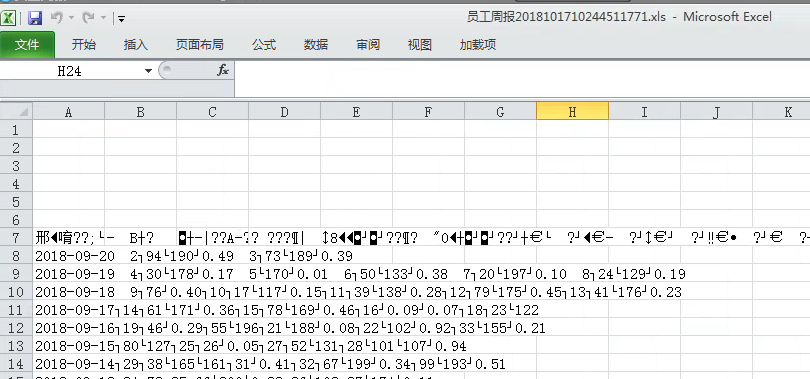810x379 pixels.
Task: Click garbled header cell A7
Action: click(69, 238)
